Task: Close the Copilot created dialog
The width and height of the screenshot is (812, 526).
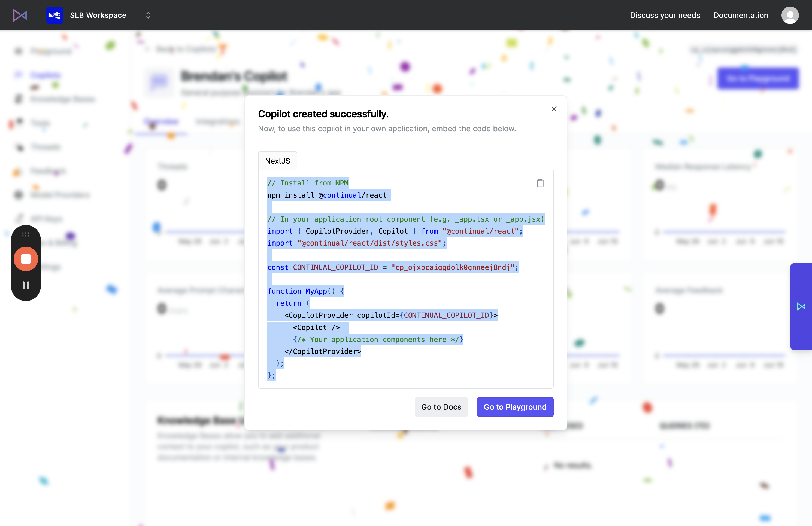Action: coord(554,109)
